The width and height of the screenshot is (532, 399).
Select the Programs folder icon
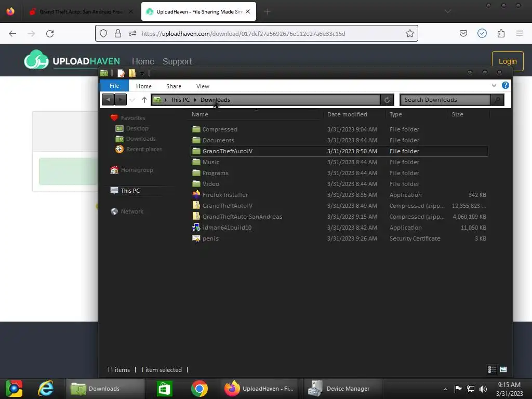(196, 172)
